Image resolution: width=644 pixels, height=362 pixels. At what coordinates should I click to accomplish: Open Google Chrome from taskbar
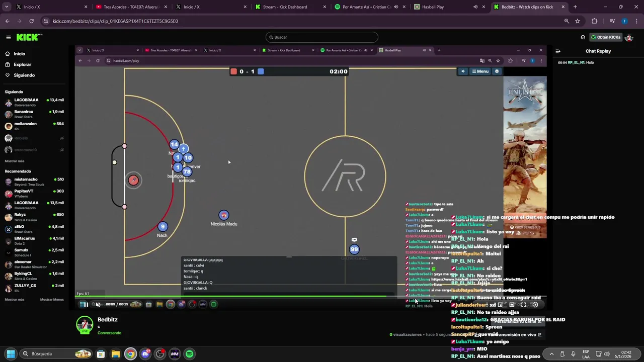(130, 354)
